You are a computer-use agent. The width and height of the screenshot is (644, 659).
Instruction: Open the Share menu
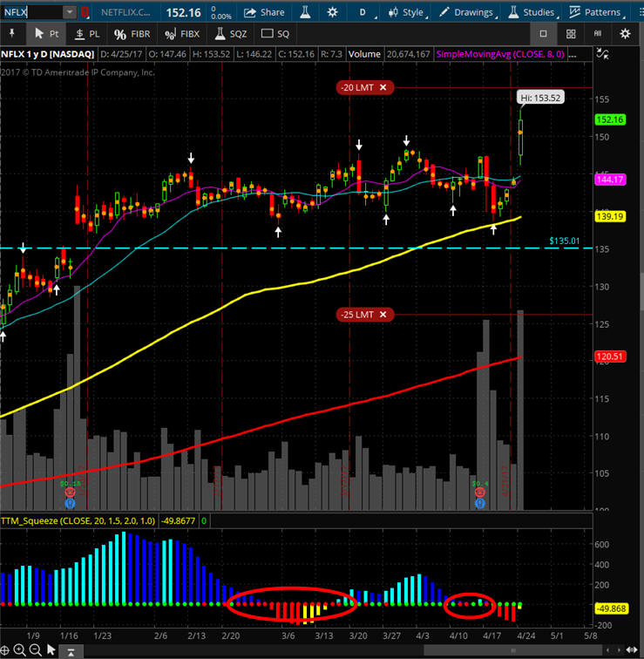tap(263, 12)
